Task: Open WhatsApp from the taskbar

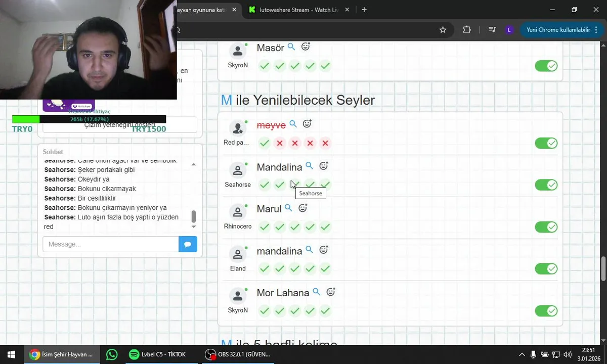Action: (112, 354)
